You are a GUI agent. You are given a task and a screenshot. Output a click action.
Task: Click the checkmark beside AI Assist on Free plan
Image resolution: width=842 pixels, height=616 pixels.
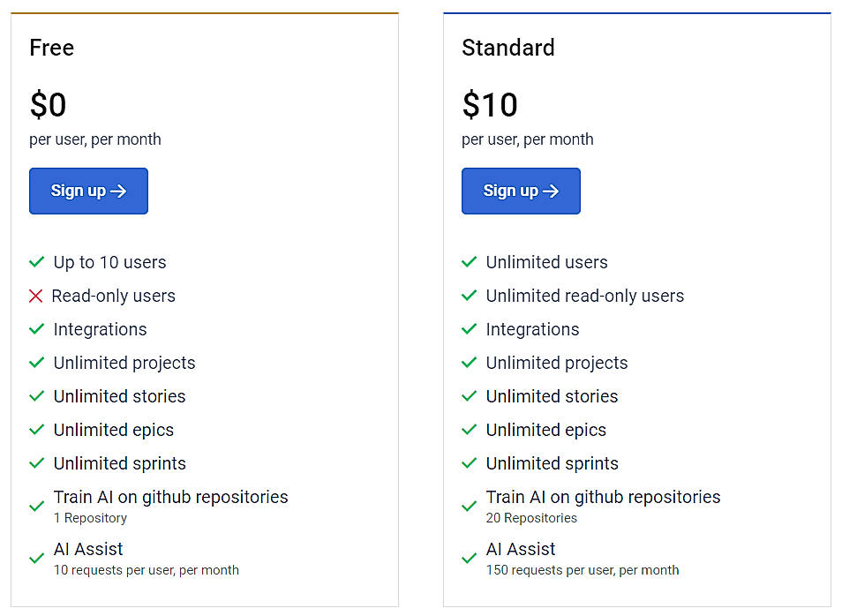click(x=37, y=558)
